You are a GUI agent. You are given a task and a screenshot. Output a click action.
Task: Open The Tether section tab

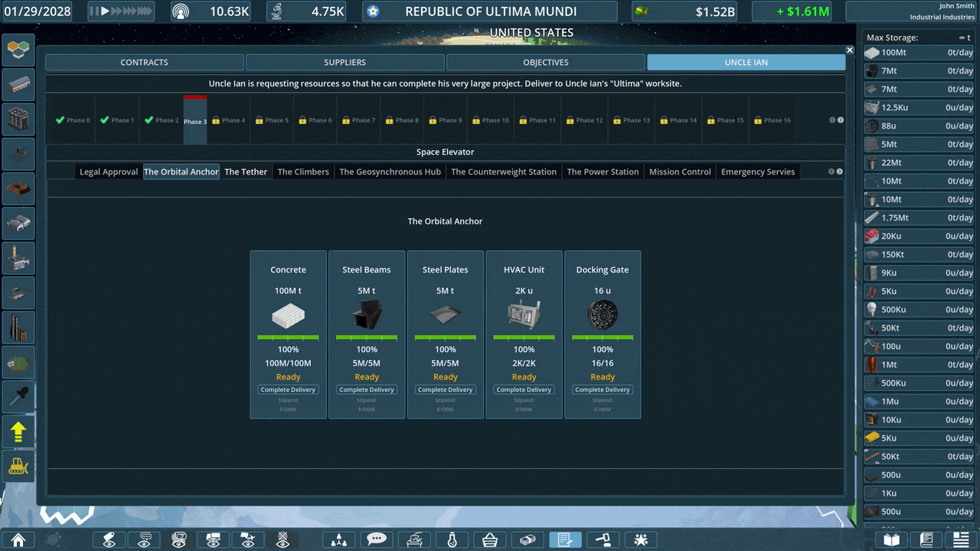click(246, 171)
